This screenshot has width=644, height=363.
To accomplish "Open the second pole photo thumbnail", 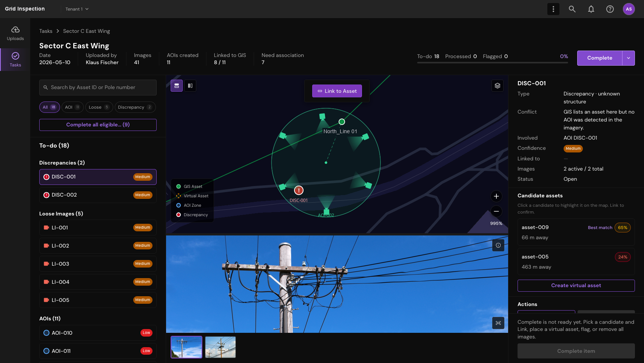I will click(220, 347).
